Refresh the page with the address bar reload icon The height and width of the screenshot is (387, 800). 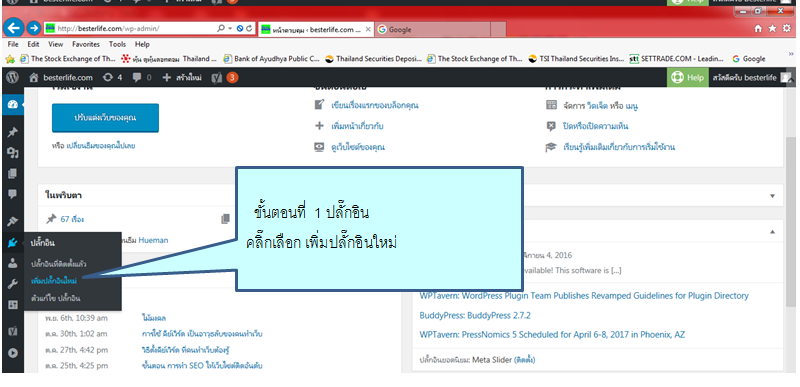(x=249, y=29)
